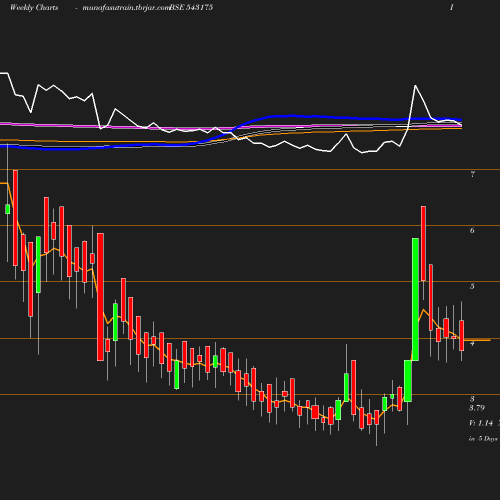Screen dimensions: 500x500
Task: Click the tallest green candlestick
Action: (415, 299)
